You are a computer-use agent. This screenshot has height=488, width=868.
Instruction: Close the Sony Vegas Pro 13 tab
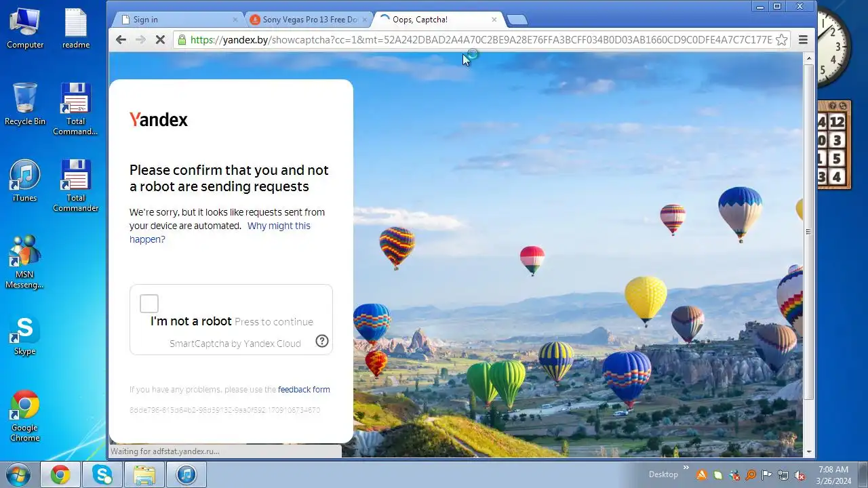pyautogui.click(x=365, y=20)
